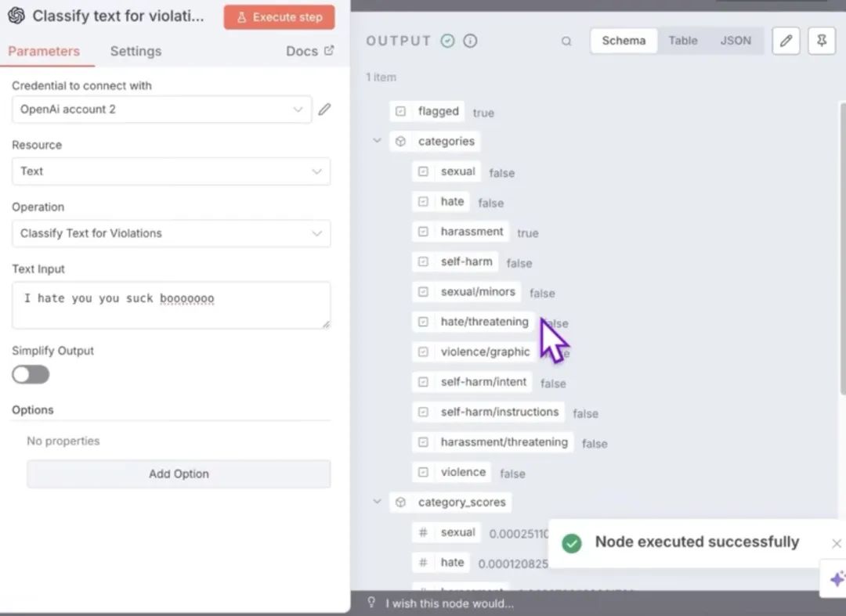Viewport: 846px width, 616px height.
Task: Dismiss the Node executed successfully notification
Action: [x=837, y=543]
